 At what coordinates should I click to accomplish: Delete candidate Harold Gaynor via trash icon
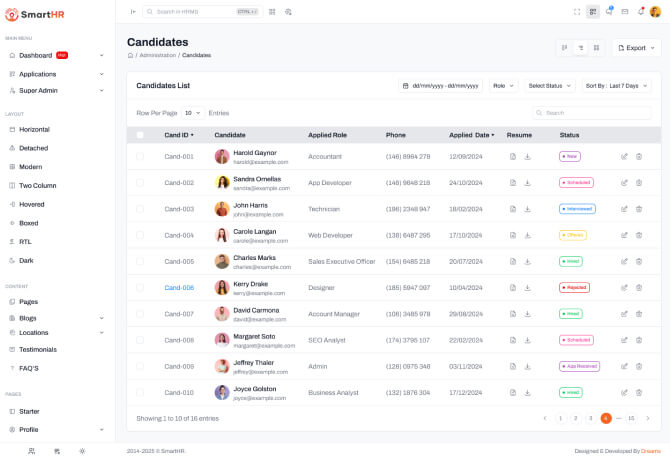click(639, 156)
